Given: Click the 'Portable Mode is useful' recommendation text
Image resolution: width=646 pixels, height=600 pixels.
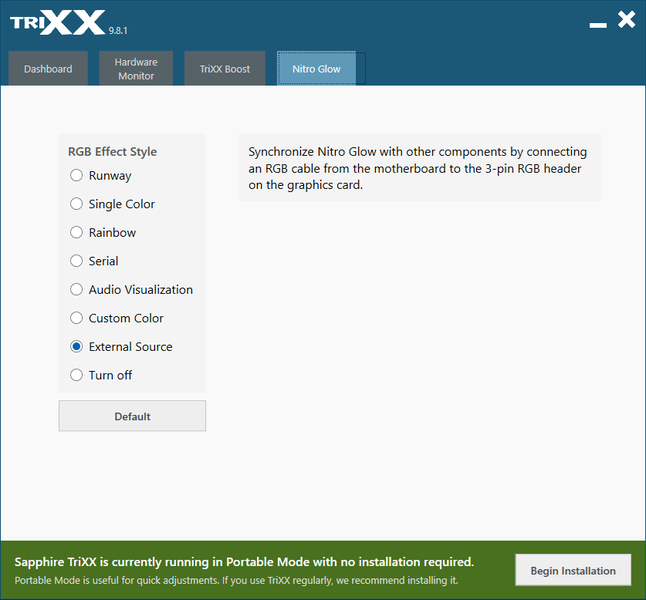Looking at the screenshot, I should (236, 580).
